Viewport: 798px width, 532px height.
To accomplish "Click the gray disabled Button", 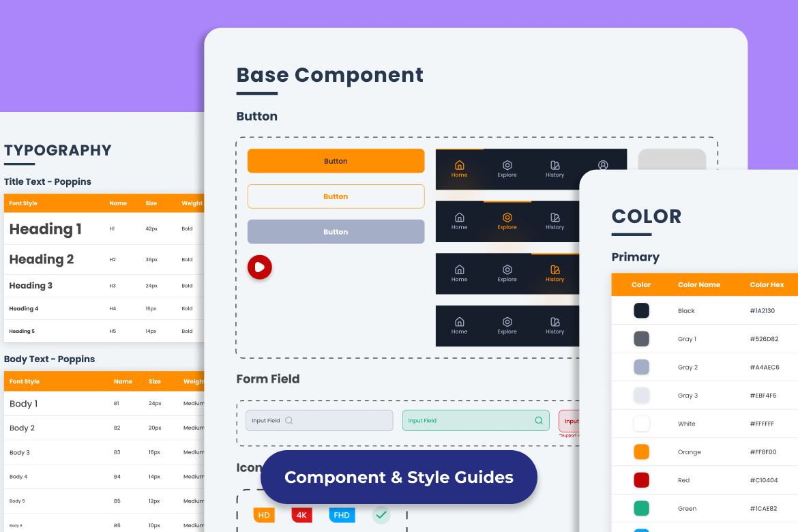I will click(x=336, y=232).
